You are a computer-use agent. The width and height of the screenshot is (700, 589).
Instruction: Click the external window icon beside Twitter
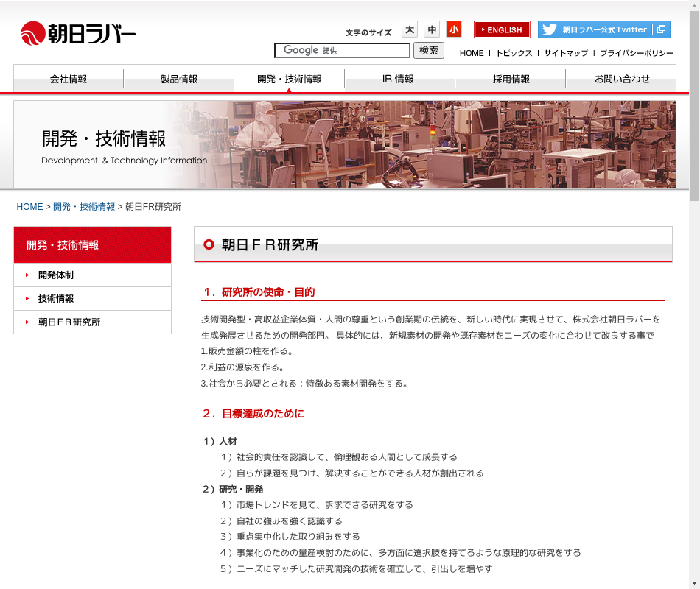coord(661,29)
